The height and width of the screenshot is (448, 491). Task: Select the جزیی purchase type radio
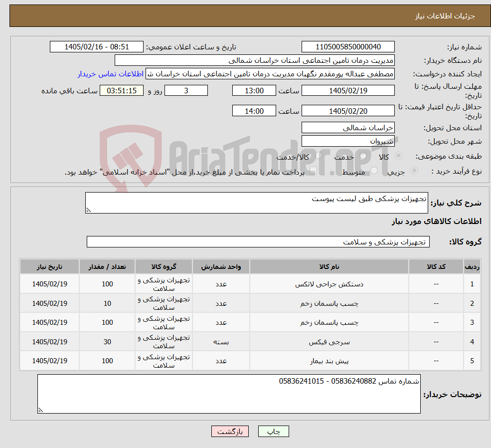pyautogui.click(x=414, y=171)
